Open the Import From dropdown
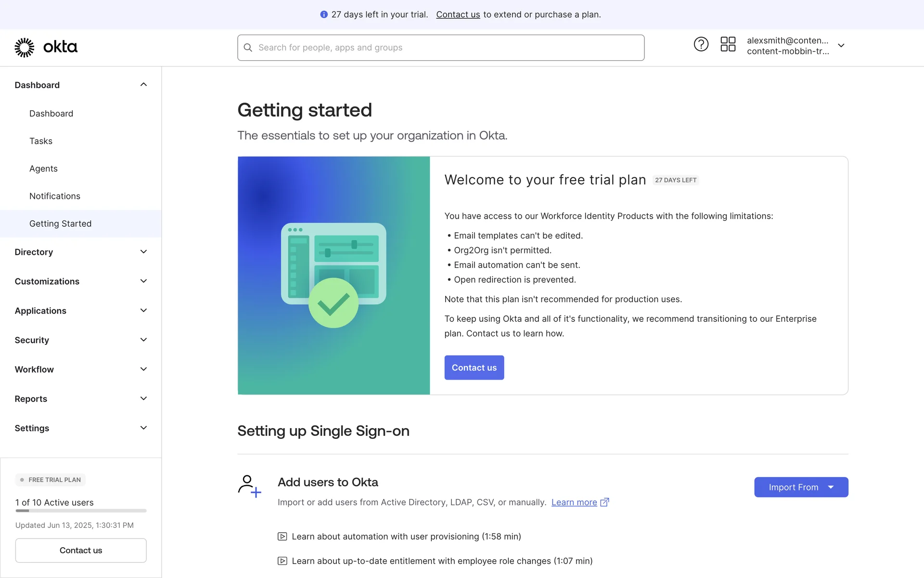This screenshot has height=578, width=924. pos(801,487)
